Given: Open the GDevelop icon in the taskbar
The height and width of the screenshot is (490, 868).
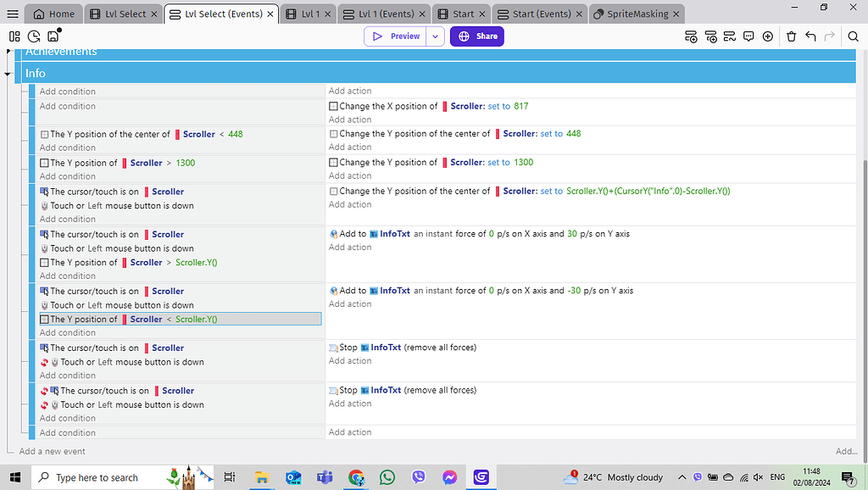Looking at the screenshot, I should coord(481,478).
